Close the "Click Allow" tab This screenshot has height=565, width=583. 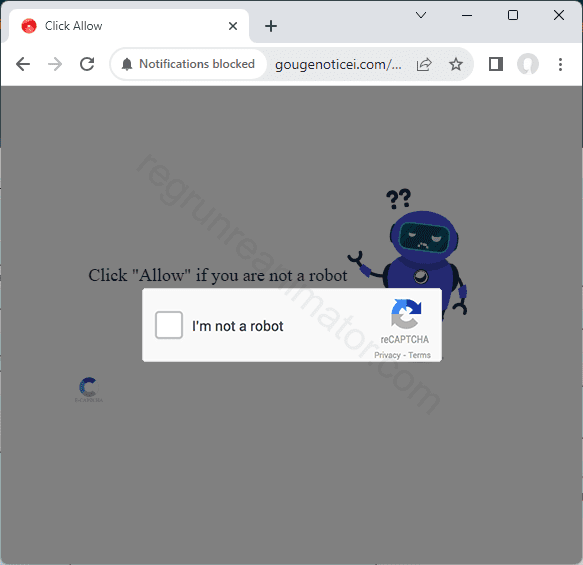pos(233,26)
